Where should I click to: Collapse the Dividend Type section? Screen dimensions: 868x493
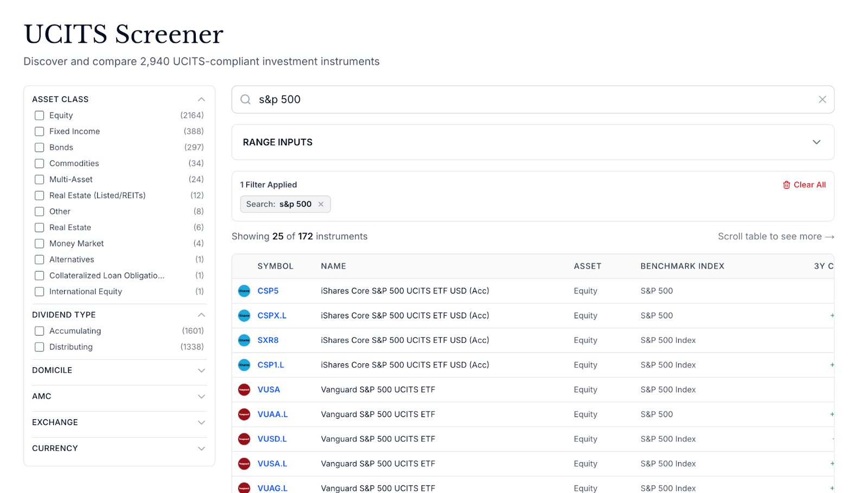(x=201, y=315)
